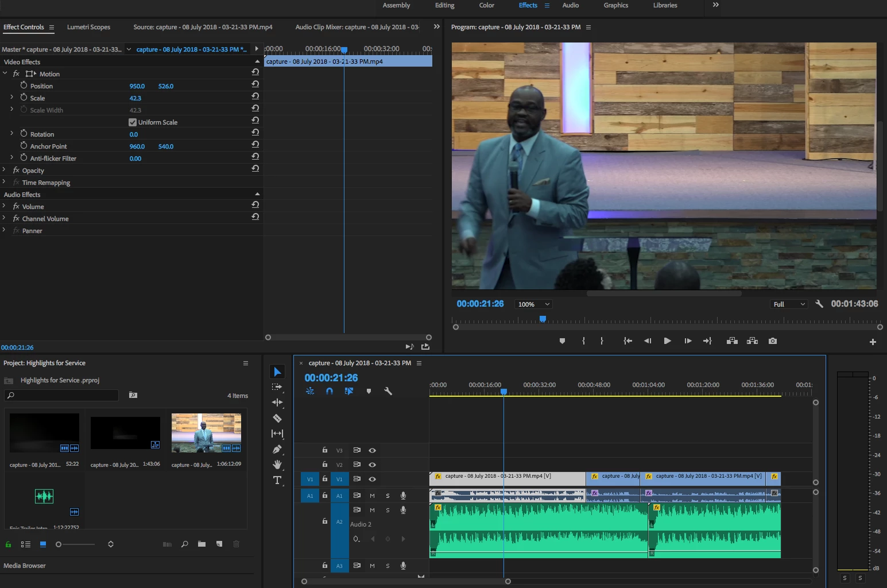
Task: Select the Hand tool
Action: (x=277, y=465)
